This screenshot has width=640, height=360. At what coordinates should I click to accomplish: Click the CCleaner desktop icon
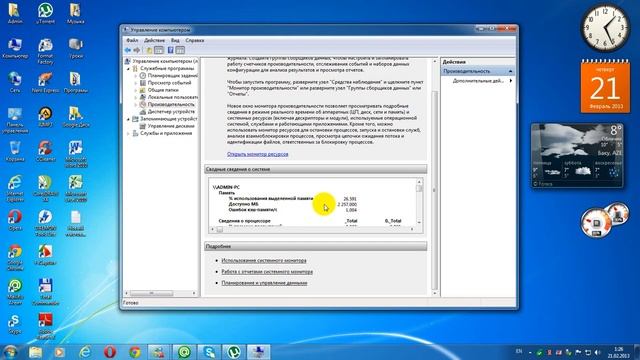click(45, 151)
